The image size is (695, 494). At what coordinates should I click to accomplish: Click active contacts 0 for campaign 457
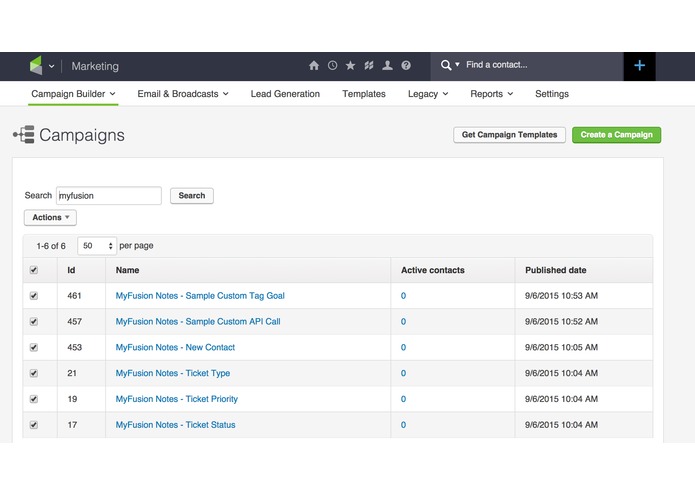[x=403, y=321]
